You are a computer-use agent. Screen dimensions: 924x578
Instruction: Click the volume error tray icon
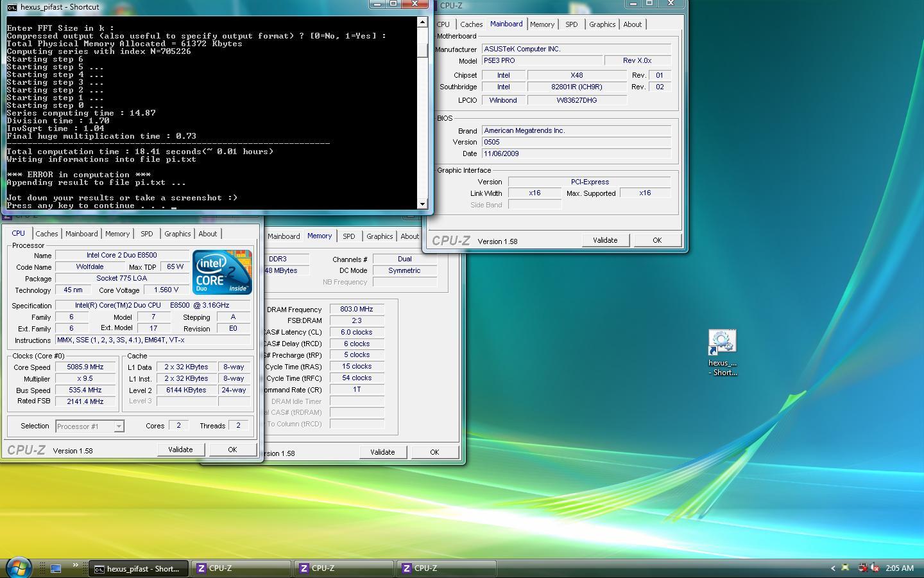click(x=875, y=568)
